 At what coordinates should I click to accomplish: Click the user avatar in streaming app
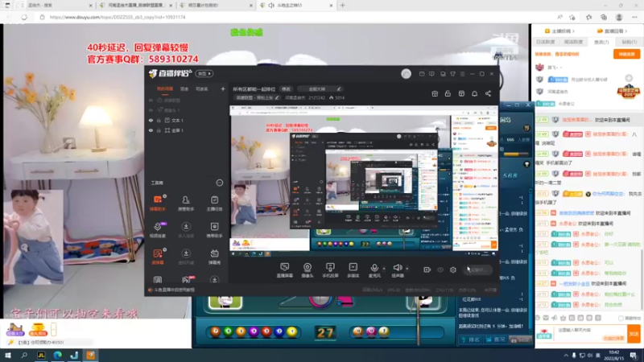[406, 73]
